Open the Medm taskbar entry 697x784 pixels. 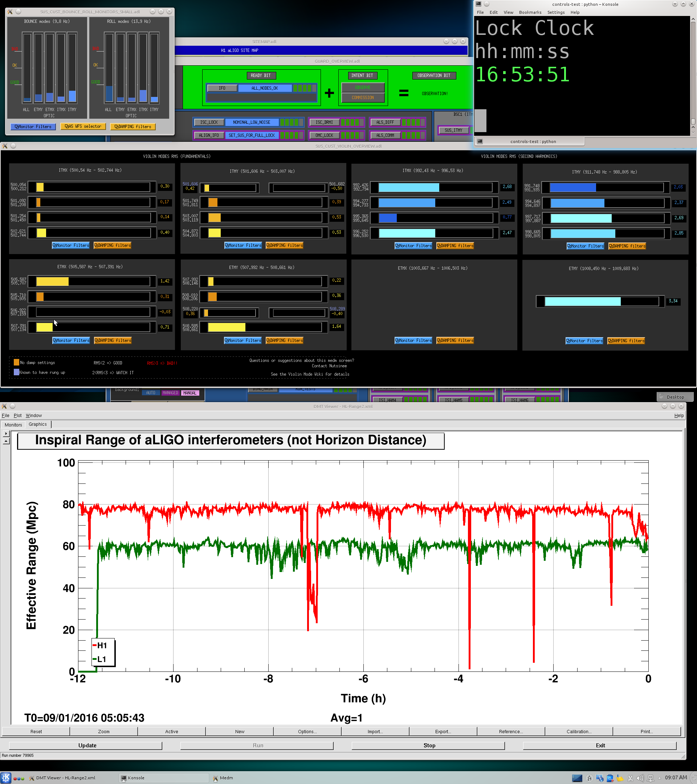click(x=226, y=778)
